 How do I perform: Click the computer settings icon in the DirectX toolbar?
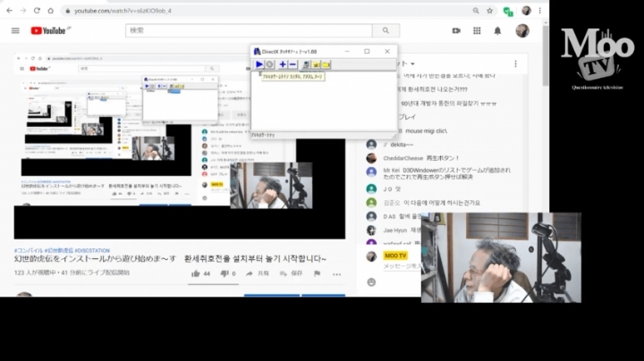click(306, 64)
